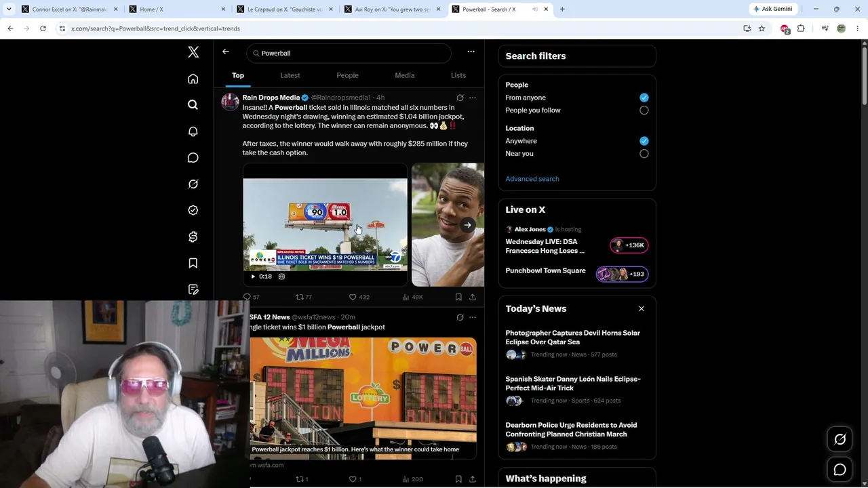Viewport: 868px width, 488px height.
Task: Play the Illinois Powerball ticket video
Action: point(253,277)
